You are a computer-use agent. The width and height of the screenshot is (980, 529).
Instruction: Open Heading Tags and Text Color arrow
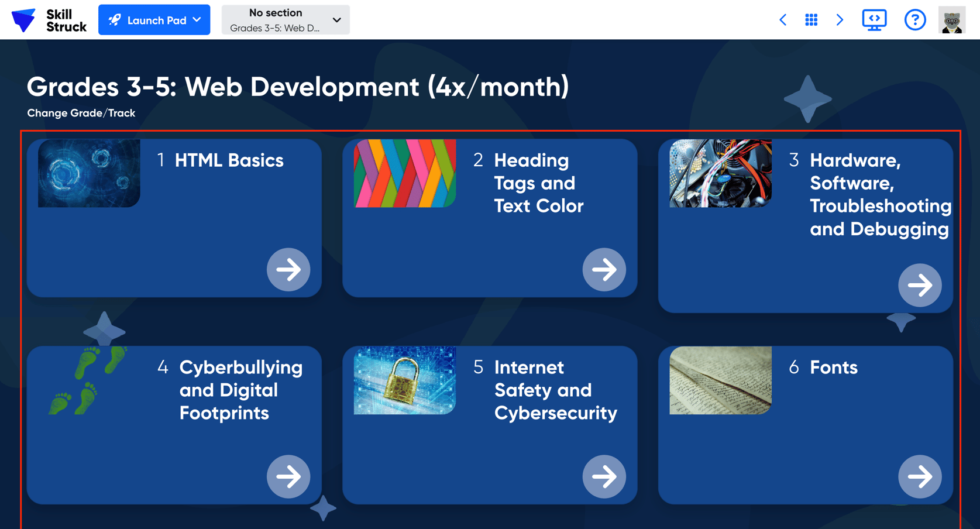click(604, 269)
